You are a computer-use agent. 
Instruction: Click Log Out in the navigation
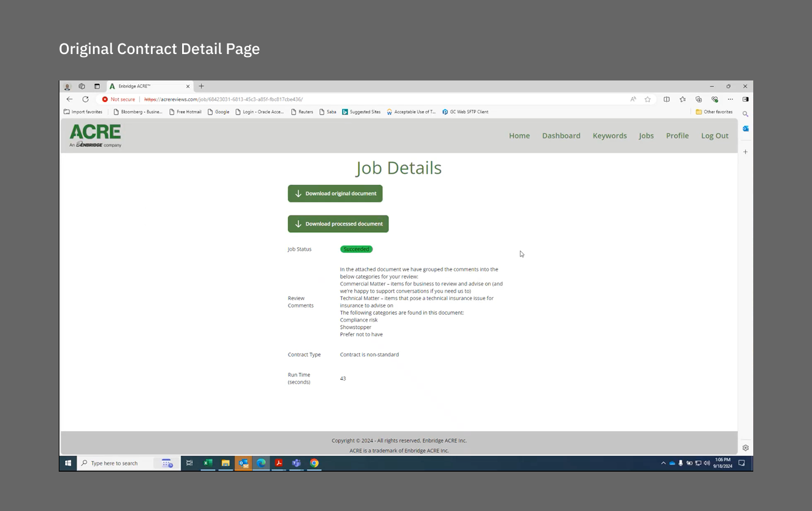714,136
